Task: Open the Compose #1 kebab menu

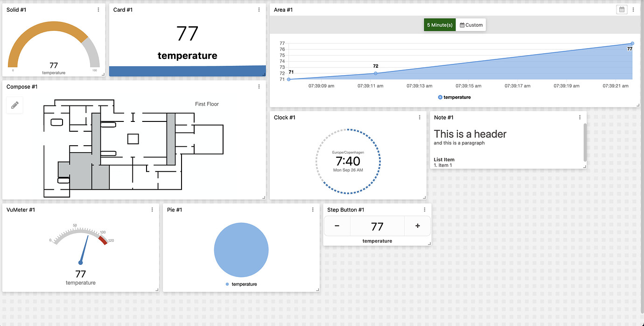Action: click(259, 86)
